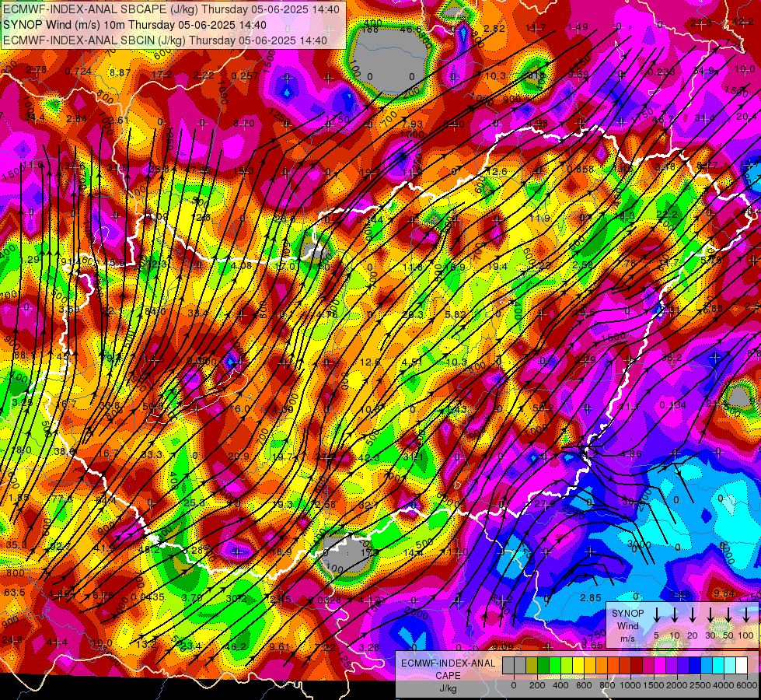Click the '0.0435' value on the map
Screen dimensions: 761x700
148,597
